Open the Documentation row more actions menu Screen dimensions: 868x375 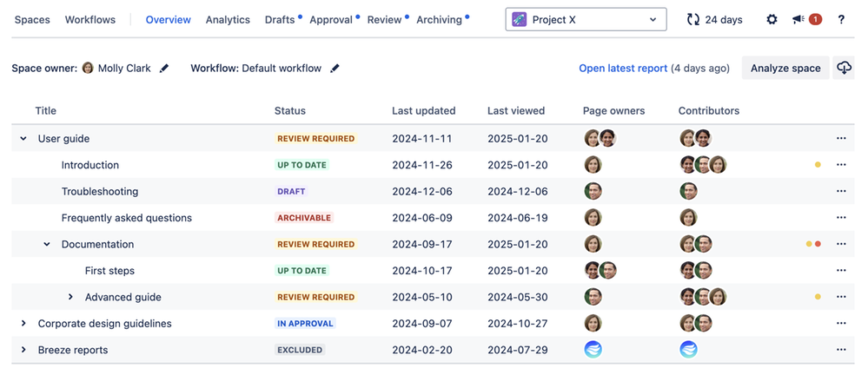pyautogui.click(x=841, y=244)
